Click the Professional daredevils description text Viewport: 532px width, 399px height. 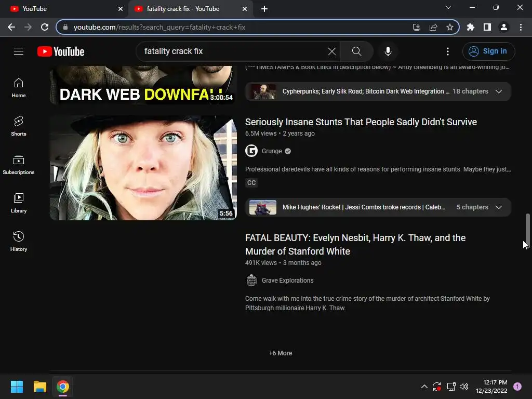378,169
